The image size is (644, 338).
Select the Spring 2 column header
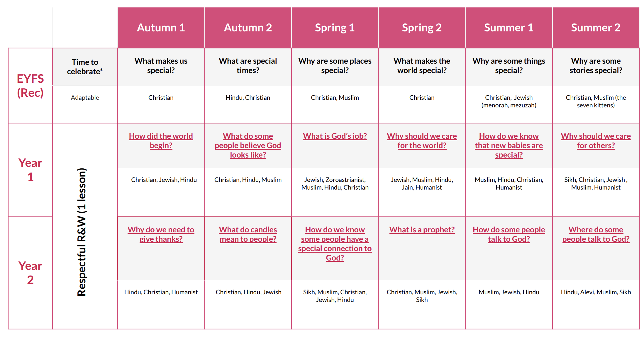pos(422,28)
